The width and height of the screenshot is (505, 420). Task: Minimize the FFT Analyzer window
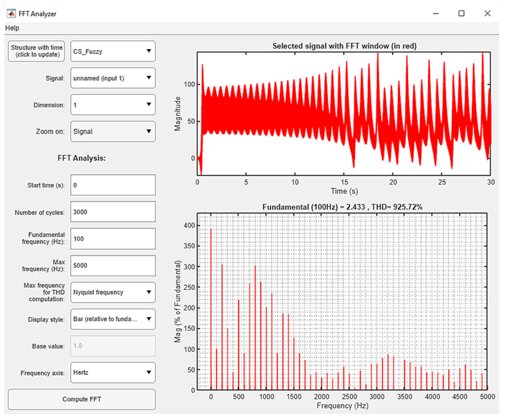click(436, 13)
